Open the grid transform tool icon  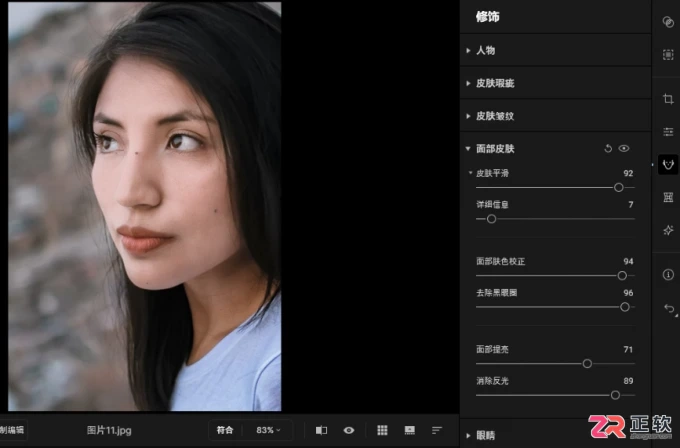pyautogui.click(x=668, y=197)
